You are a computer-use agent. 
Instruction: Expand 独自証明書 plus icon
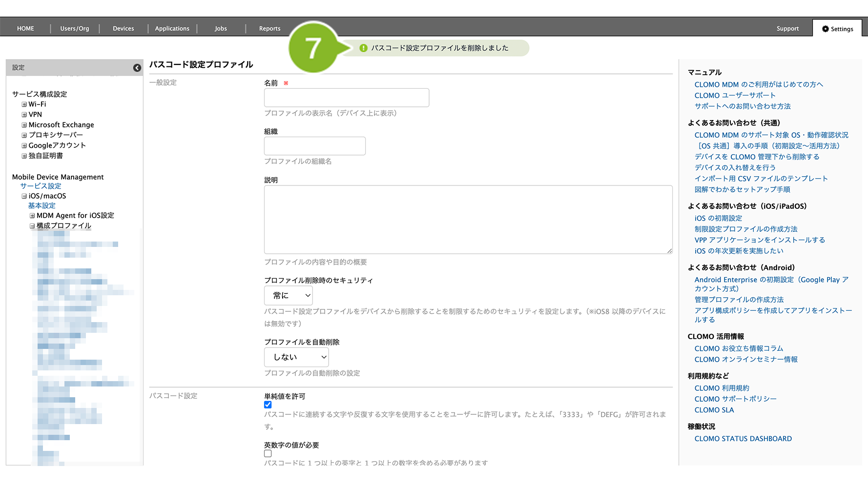click(24, 156)
